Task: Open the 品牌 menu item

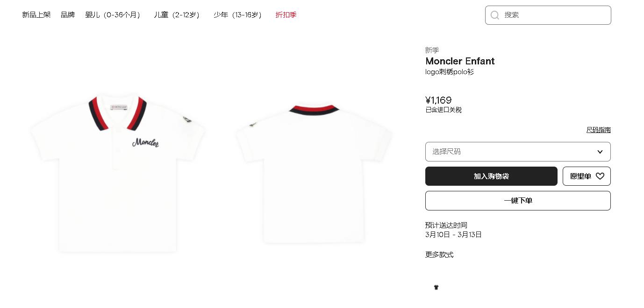Action: (x=68, y=15)
